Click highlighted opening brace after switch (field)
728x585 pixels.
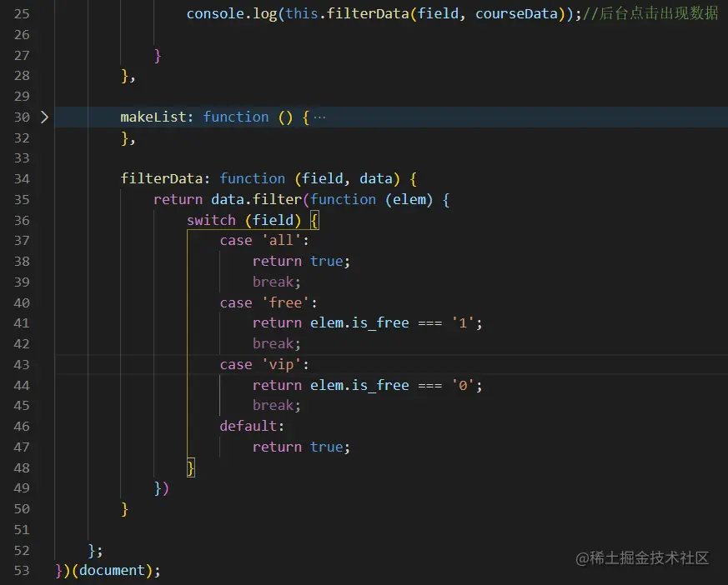(x=314, y=220)
